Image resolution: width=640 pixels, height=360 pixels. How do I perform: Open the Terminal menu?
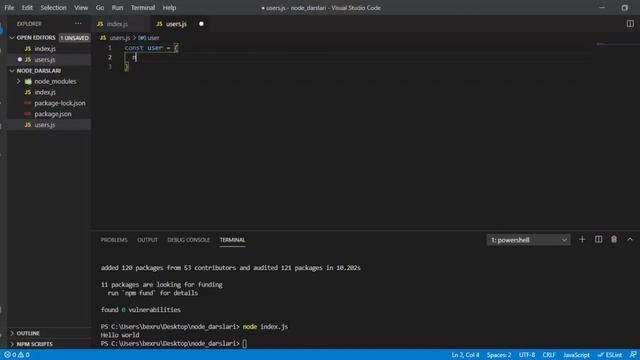[x=143, y=8]
